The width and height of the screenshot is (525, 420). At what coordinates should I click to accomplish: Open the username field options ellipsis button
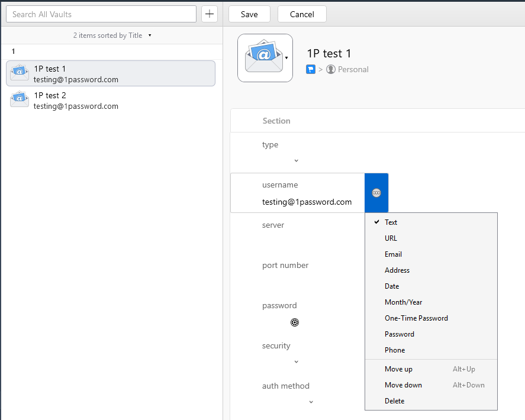376,193
